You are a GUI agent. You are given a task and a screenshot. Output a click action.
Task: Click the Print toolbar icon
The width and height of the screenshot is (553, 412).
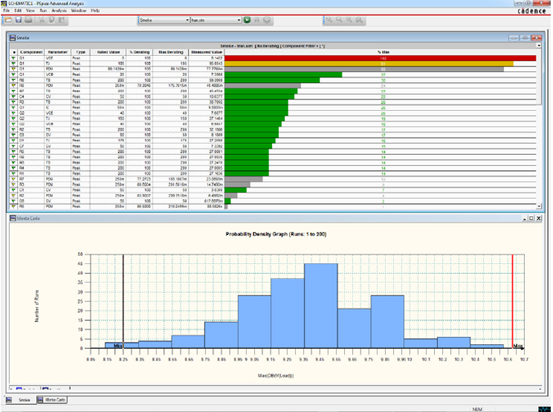[x=29, y=20]
